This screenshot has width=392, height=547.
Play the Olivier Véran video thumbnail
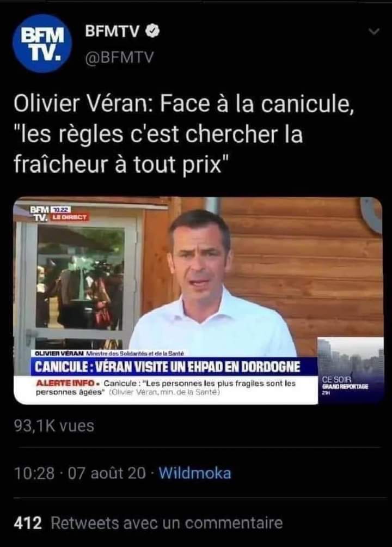pos(198,301)
